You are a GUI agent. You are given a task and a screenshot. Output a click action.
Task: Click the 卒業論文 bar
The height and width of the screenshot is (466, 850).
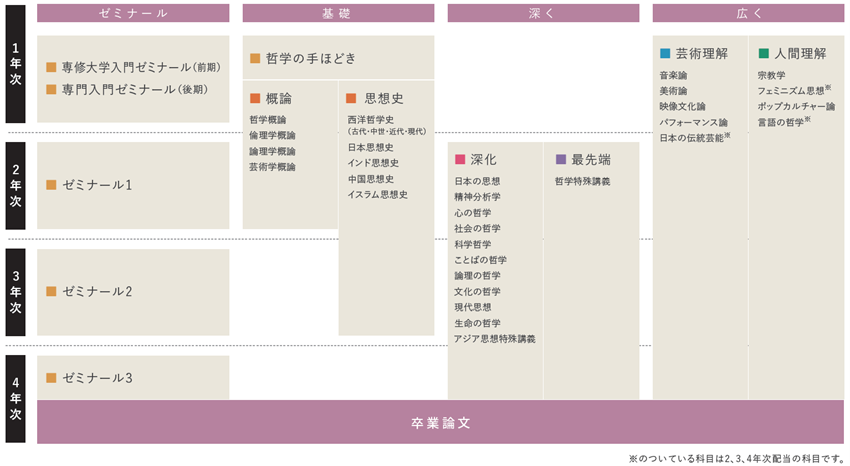click(440, 422)
